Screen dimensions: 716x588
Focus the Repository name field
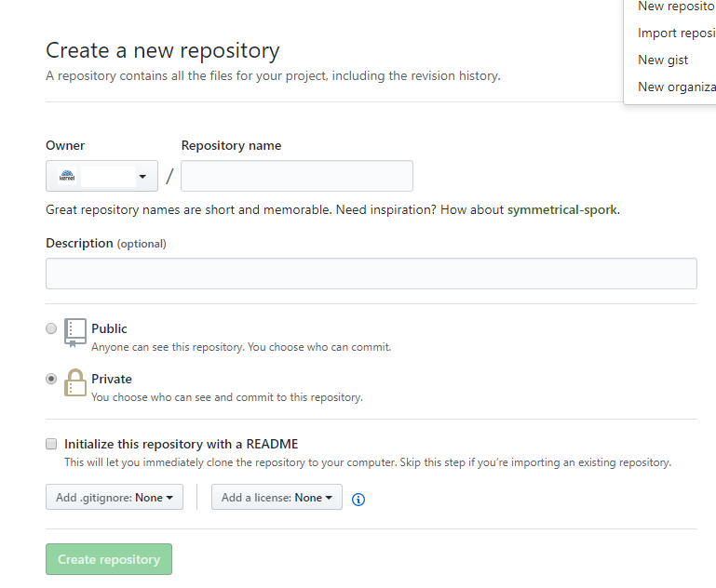point(297,176)
